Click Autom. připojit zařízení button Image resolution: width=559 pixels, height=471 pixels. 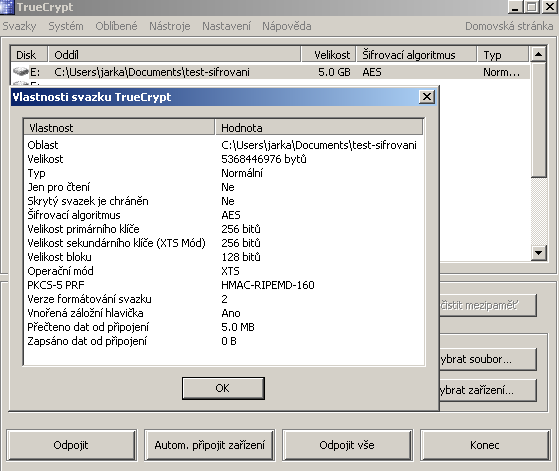(210, 445)
